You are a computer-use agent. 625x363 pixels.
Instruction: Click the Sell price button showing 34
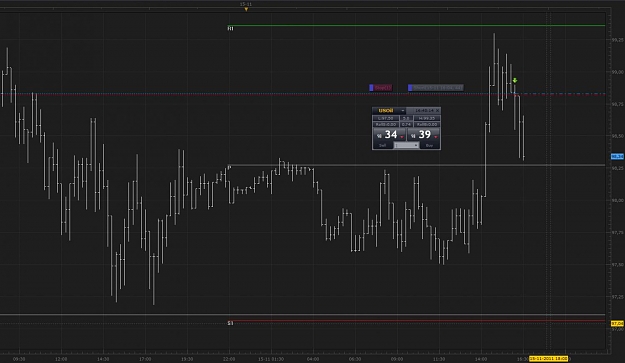(389, 135)
